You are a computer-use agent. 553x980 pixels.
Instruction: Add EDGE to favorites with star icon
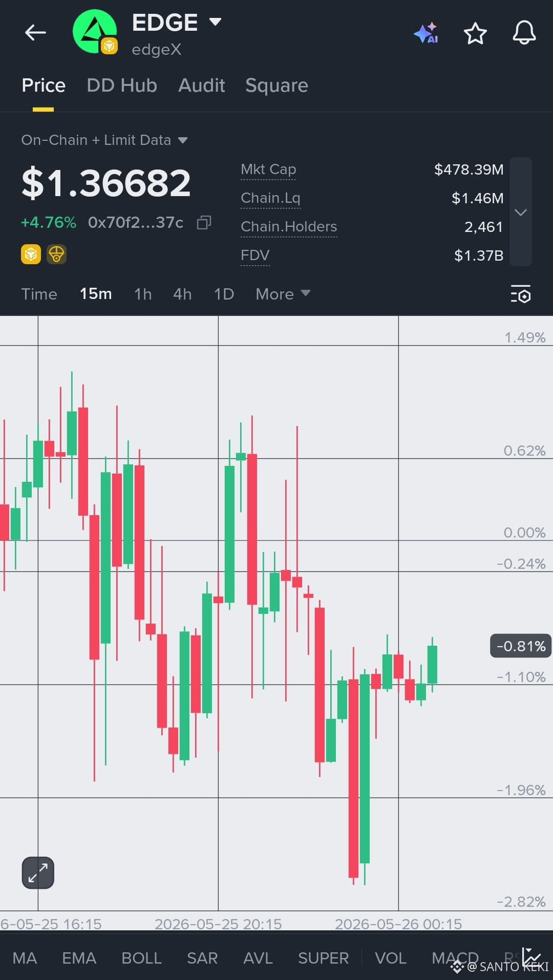click(475, 33)
